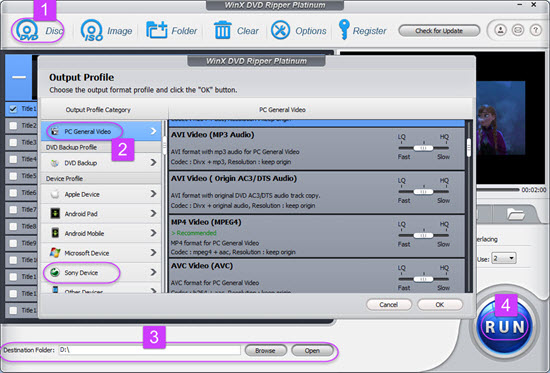
Task: Click the DVD Disc icon
Action: [27, 31]
